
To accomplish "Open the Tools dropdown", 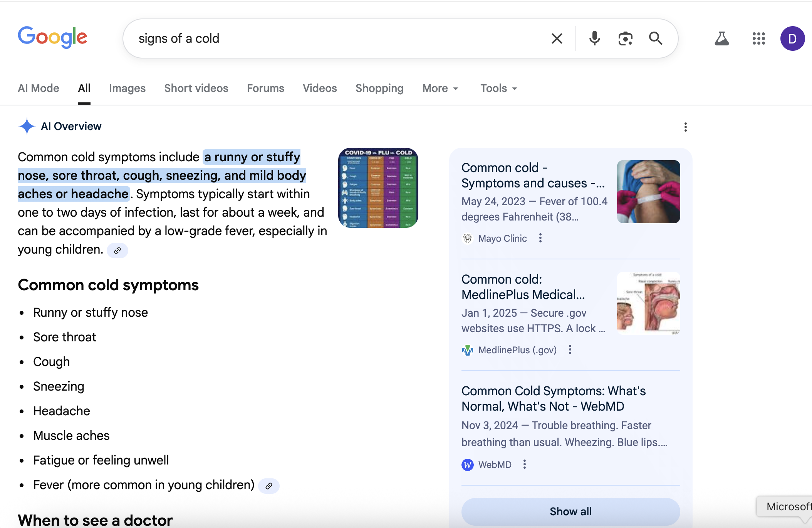I will coord(498,88).
